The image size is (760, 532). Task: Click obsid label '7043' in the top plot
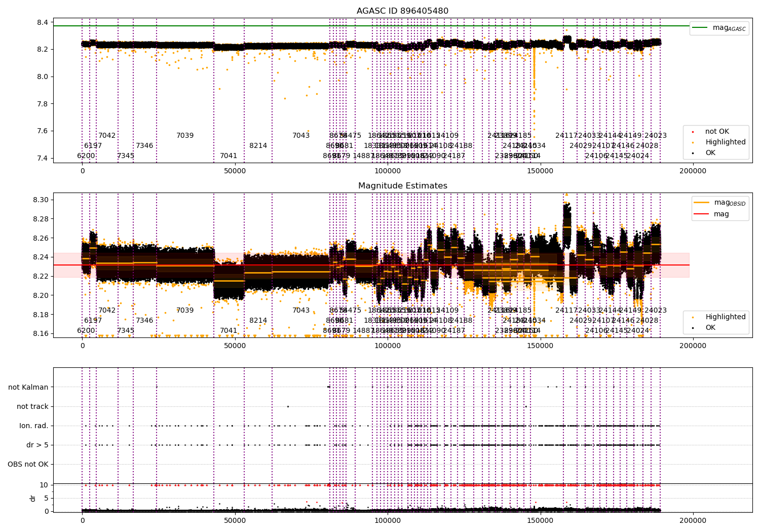[x=301, y=136]
